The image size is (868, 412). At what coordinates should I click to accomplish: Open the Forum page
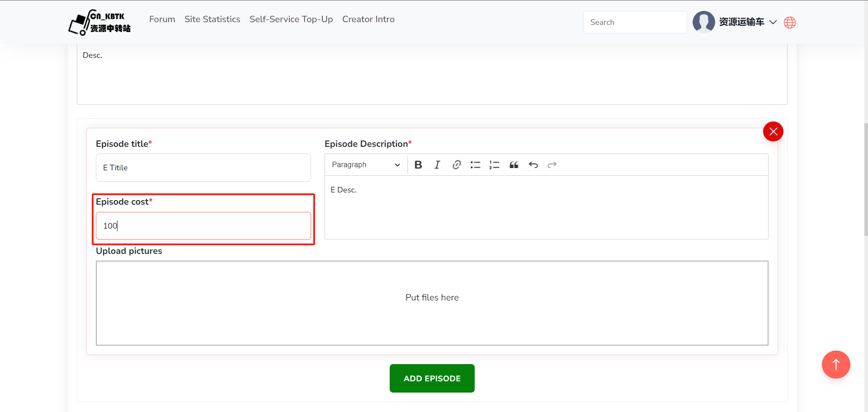pyautogui.click(x=162, y=19)
